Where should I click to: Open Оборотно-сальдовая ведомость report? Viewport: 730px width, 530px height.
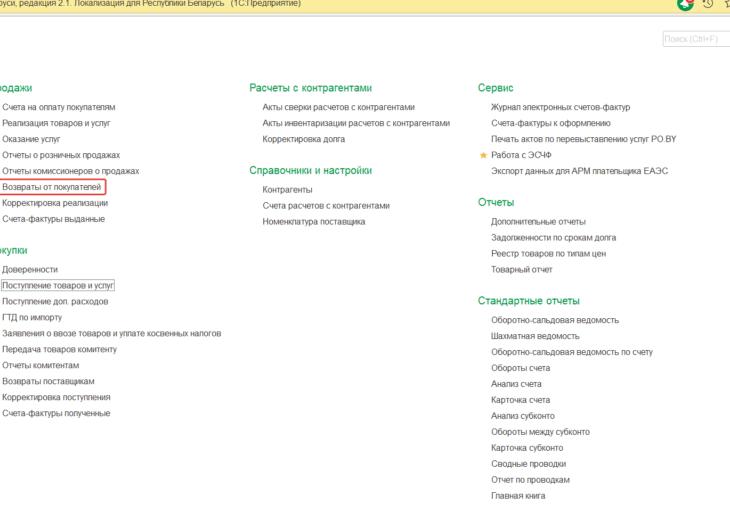tap(555, 320)
